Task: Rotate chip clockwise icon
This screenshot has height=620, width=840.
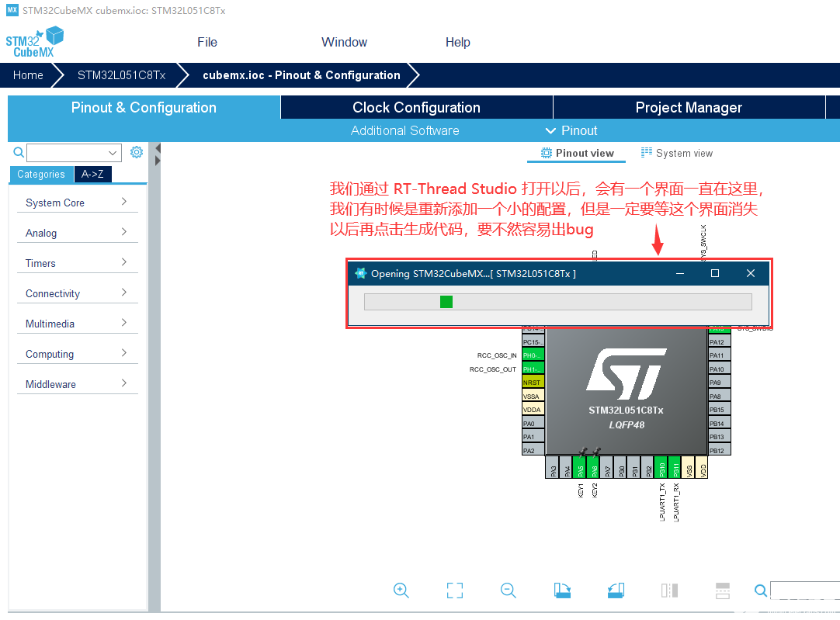Action: click(x=562, y=591)
